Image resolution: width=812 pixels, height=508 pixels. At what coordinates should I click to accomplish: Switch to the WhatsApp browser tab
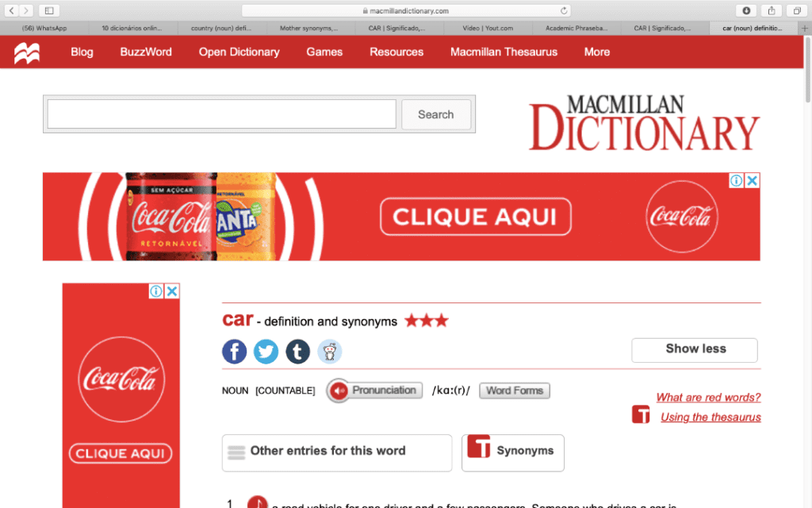click(x=44, y=28)
